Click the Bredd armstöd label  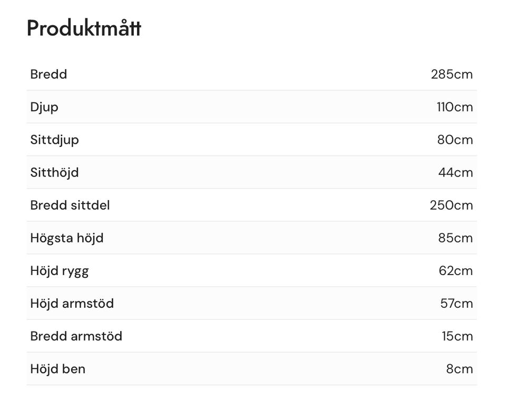click(76, 336)
